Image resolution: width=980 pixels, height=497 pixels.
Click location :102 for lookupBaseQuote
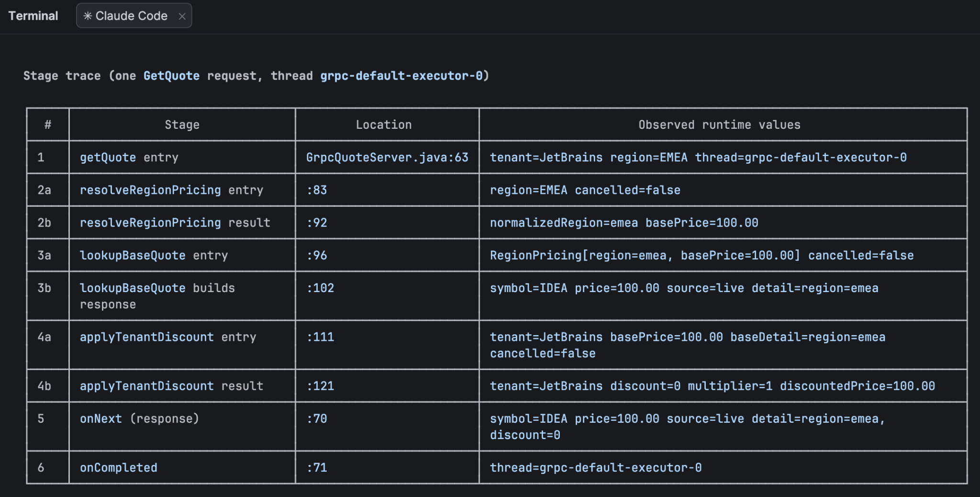tap(320, 288)
